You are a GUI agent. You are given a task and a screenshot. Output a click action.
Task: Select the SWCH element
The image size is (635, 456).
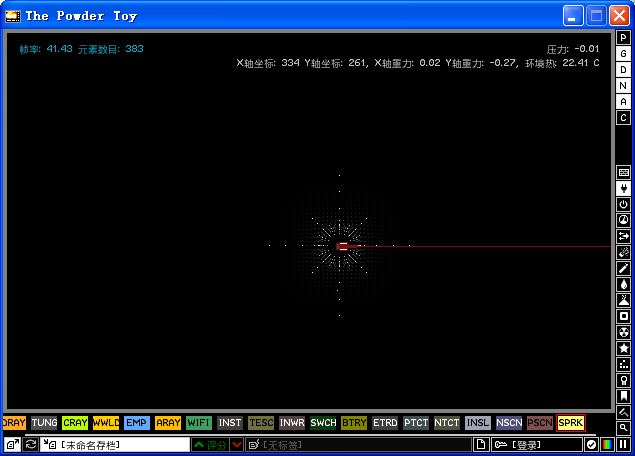pos(323,423)
